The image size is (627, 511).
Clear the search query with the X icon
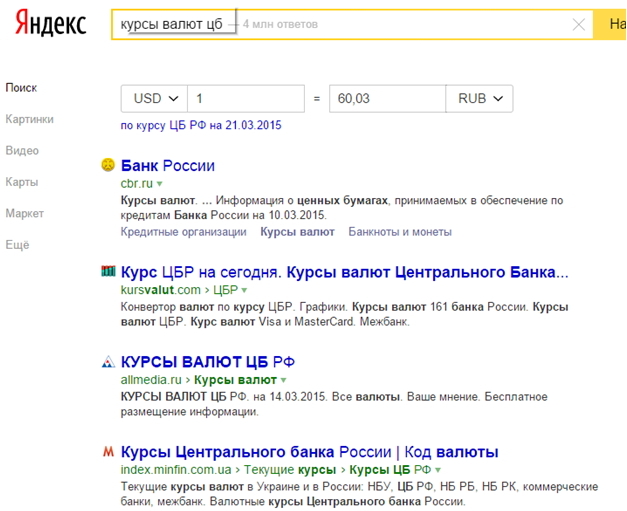tap(579, 24)
